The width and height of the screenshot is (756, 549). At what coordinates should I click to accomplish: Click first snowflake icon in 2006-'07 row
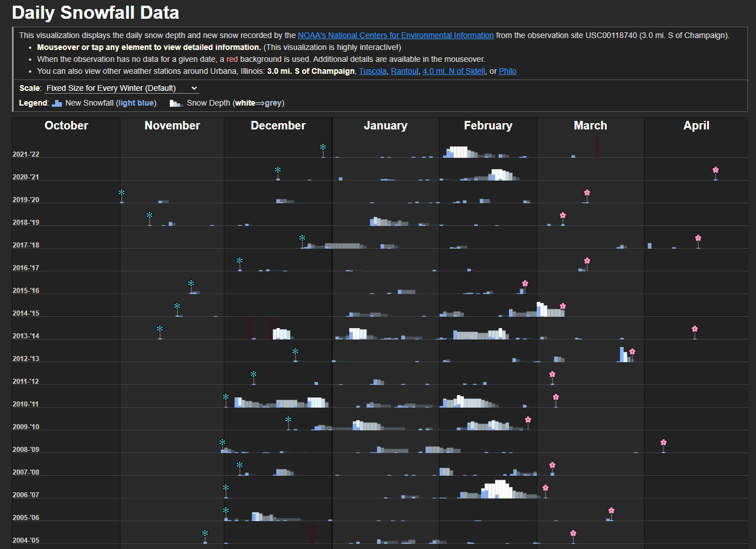click(x=225, y=488)
